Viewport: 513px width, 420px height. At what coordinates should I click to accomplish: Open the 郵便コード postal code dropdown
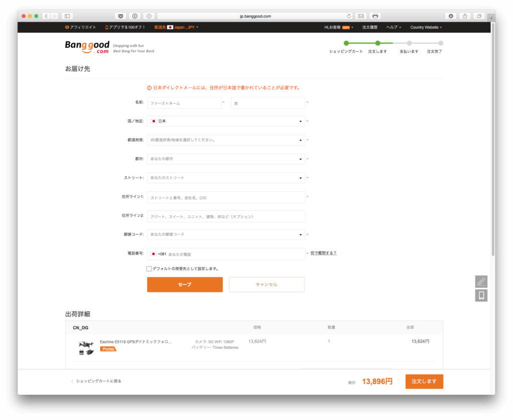226,234
